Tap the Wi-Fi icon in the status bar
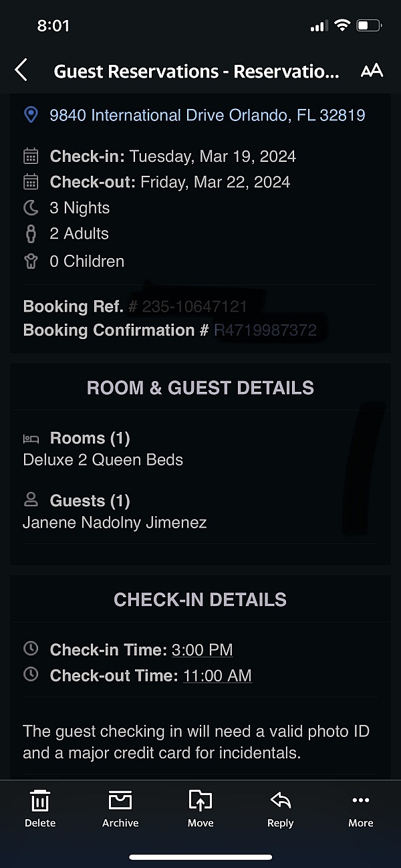The width and height of the screenshot is (401, 868). click(x=343, y=25)
